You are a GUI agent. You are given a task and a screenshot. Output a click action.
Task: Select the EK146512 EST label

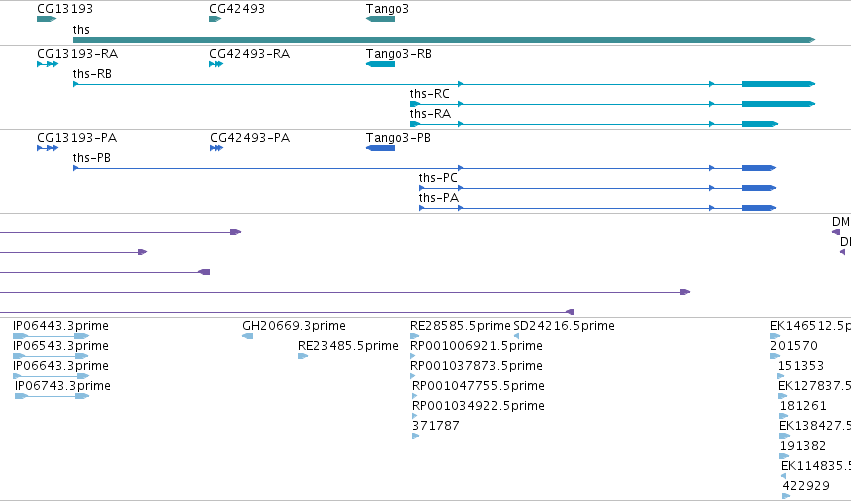coord(810,326)
